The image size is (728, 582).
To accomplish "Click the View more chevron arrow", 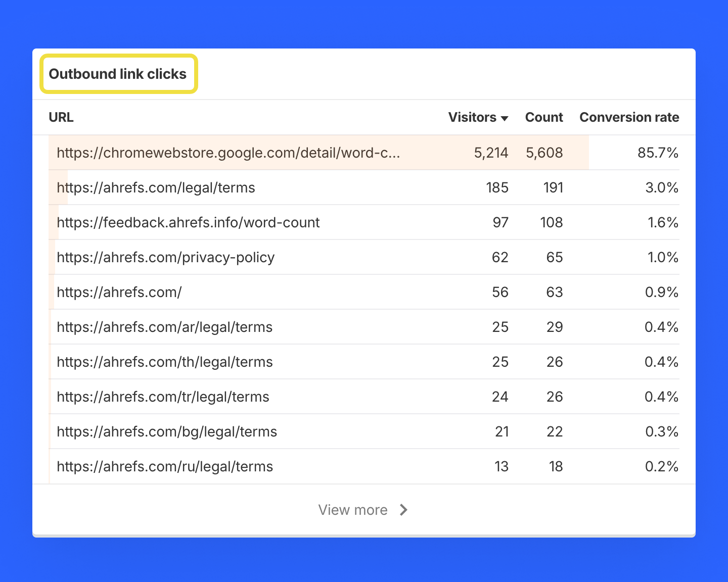I will (403, 510).
